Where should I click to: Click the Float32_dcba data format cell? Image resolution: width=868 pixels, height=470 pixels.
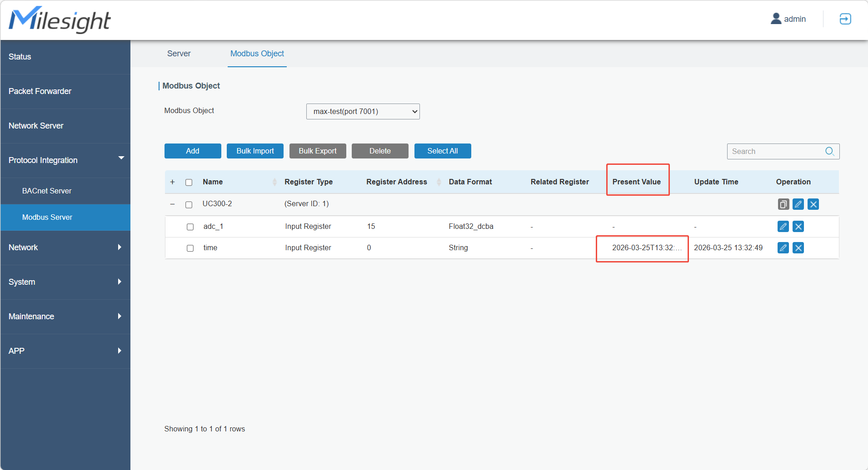pyautogui.click(x=471, y=227)
